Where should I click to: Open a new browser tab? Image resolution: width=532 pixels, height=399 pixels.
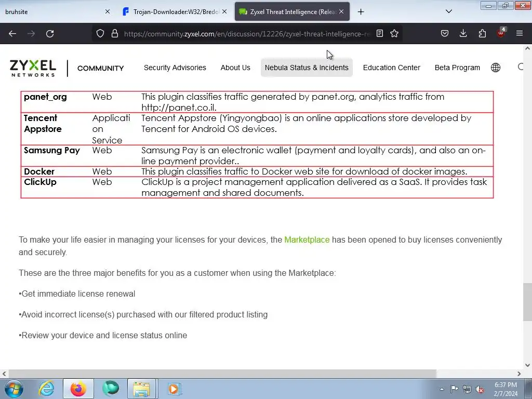click(x=361, y=12)
